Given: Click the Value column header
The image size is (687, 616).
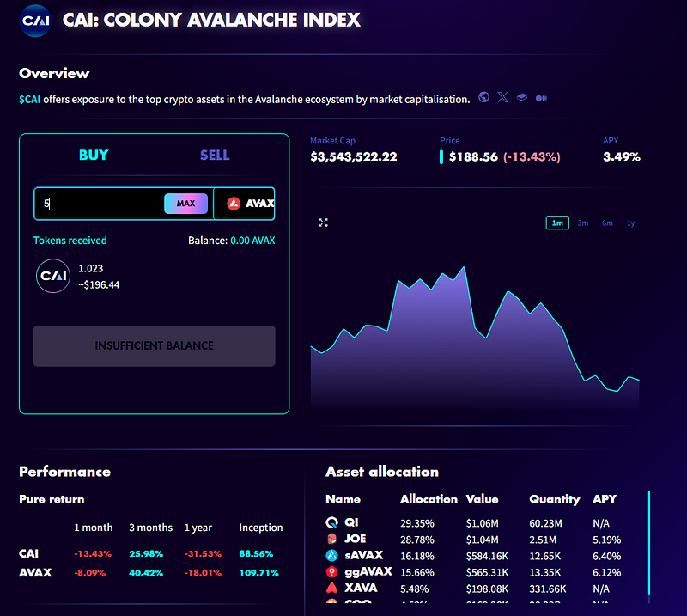Looking at the screenshot, I should coord(482,499).
